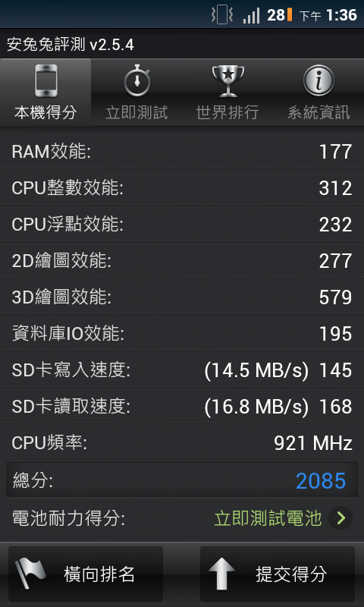The height and width of the screenshot is (607, 364).
Task: Select the RAM效能 score row
Action: pyautogui.click(x=182, y=151)
